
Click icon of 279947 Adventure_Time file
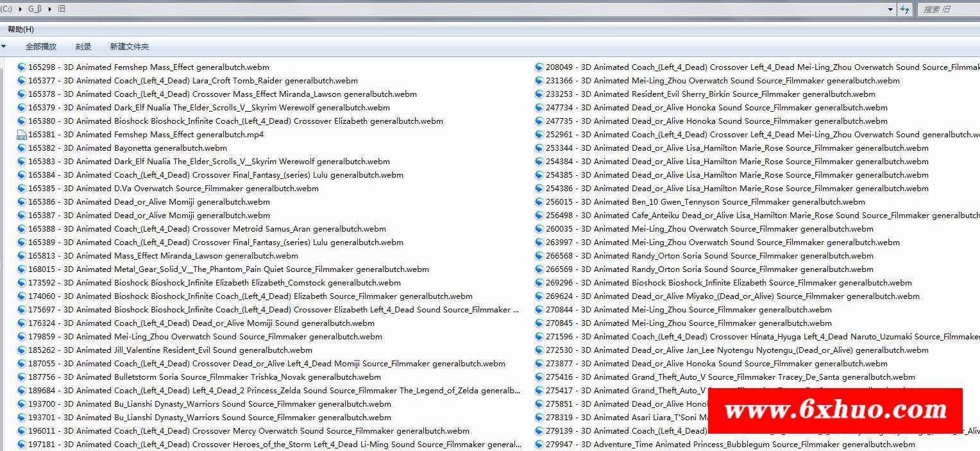(x=539, y=444)
